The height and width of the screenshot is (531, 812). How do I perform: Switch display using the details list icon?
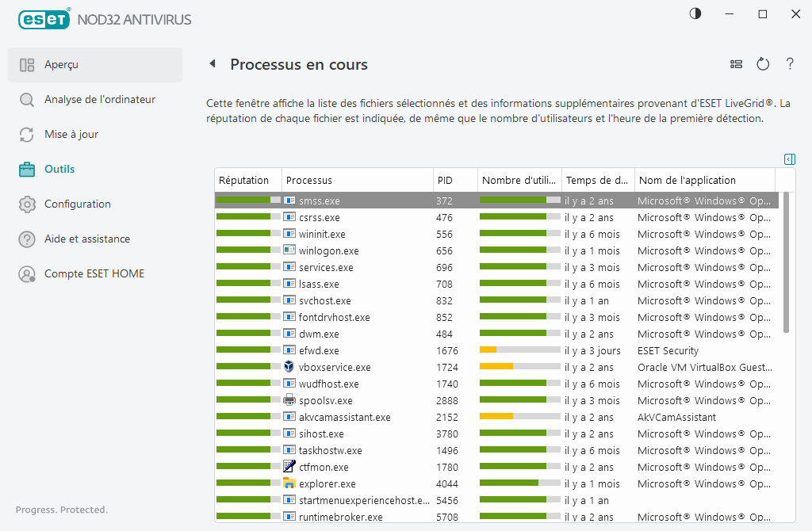click(736, 64)
